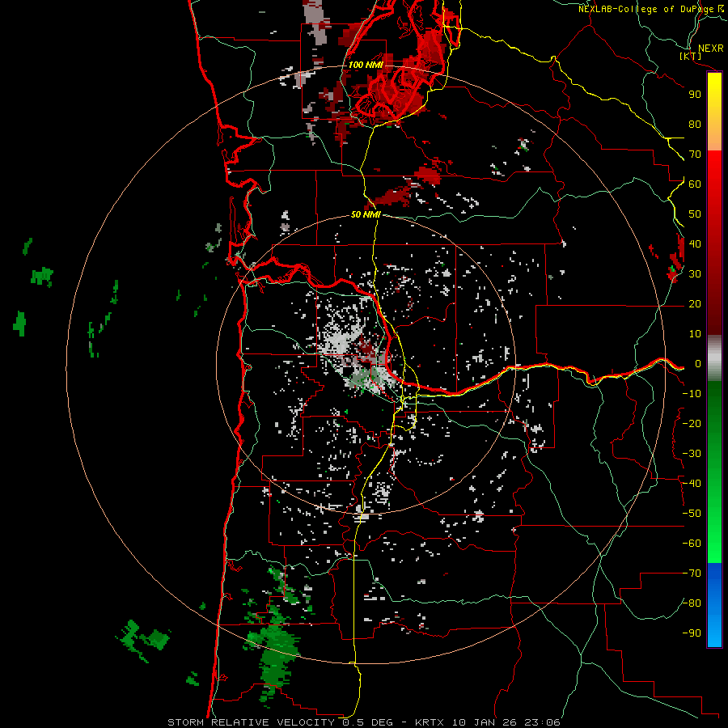Click the 100 NMI range ring label

coord(366,65)
